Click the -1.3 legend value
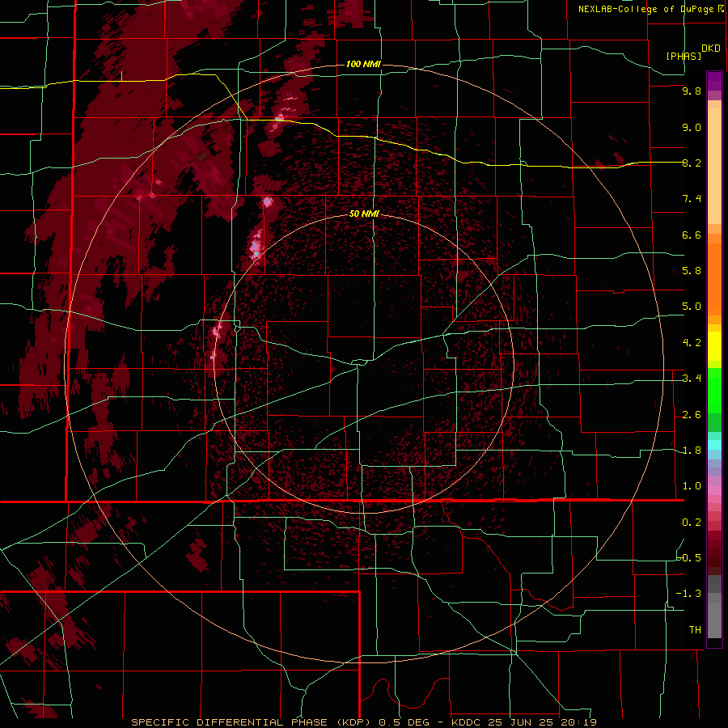This screenshot has width=728, height=728. [688, 594]
